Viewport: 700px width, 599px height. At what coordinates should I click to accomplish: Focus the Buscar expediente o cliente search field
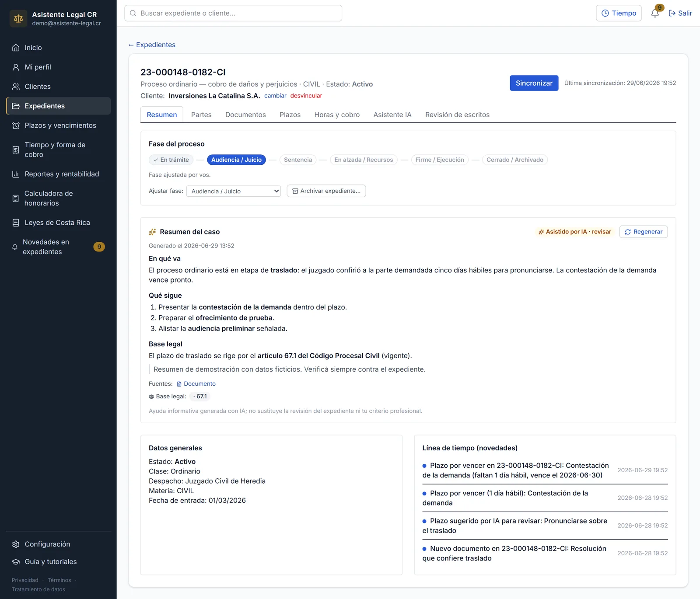[x=233, y=13]
